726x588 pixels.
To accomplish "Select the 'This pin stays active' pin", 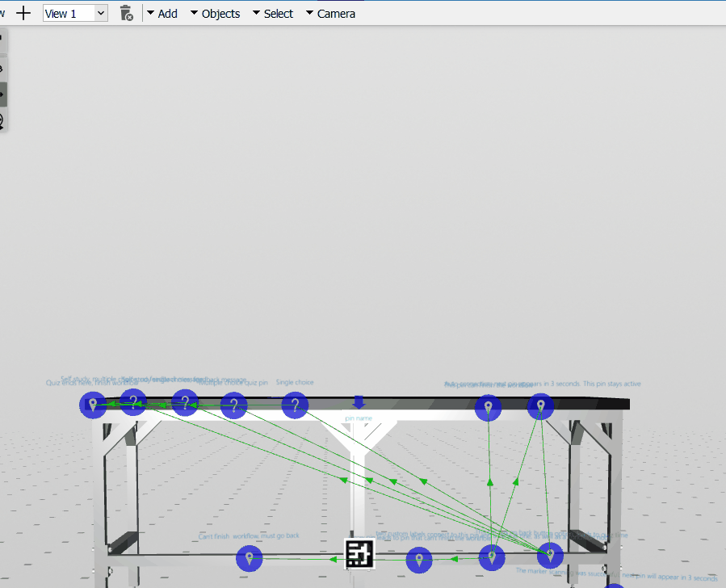I will (540, 406).
